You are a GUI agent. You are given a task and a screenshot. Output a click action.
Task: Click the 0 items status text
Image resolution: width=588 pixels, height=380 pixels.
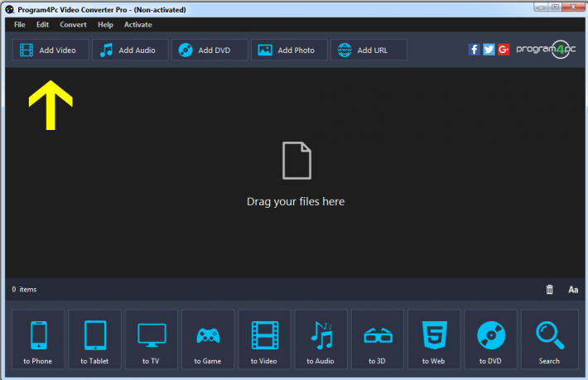click(24, 289)
